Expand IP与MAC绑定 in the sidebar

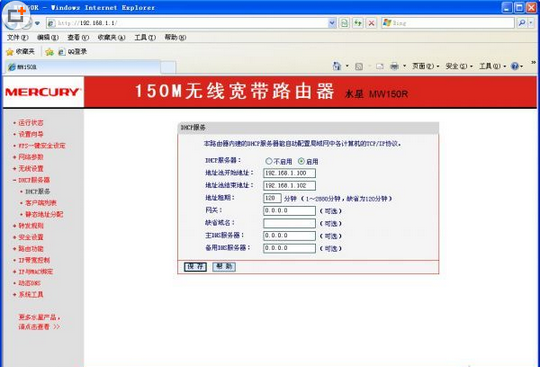36,271
